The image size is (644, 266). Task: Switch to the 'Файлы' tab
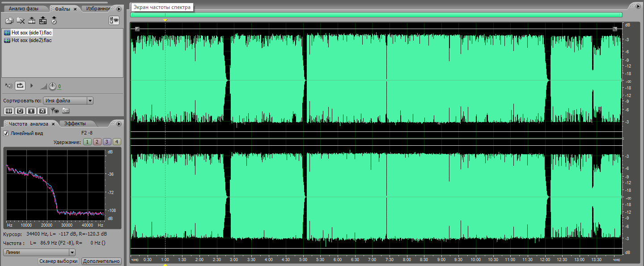click(62, 9)
